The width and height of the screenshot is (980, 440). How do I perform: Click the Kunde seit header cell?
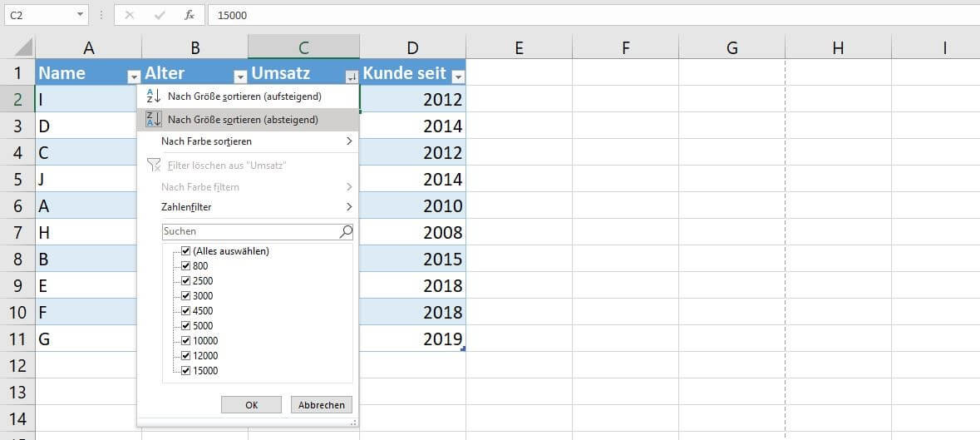(x=412, y=72)
